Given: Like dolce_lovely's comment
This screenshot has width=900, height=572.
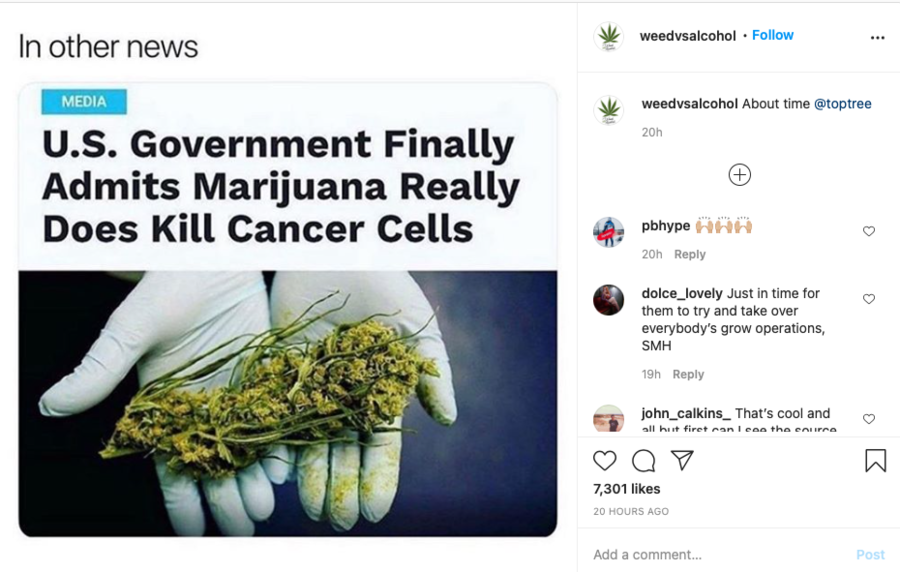Looking at the screenshot, I should point(868,299).
